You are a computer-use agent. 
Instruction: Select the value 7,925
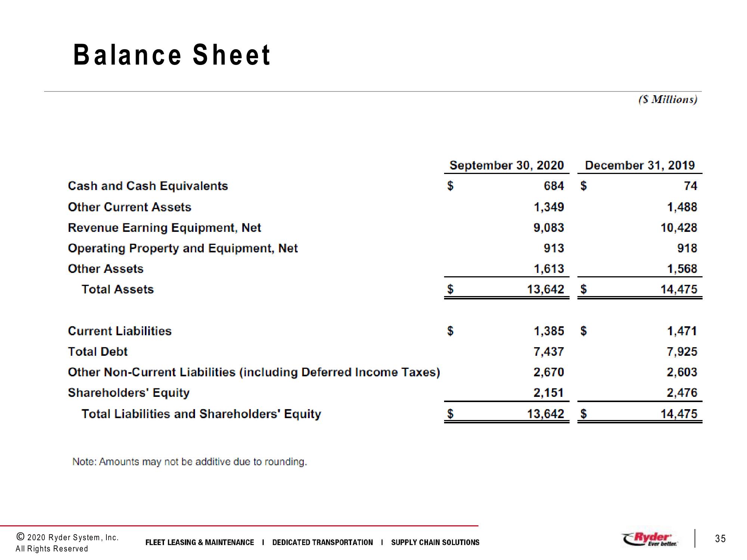coord(682,351)
